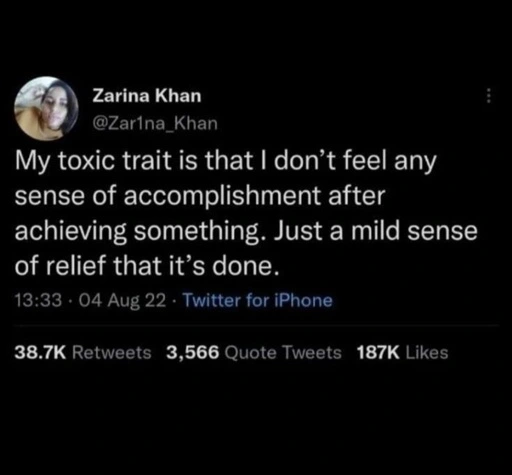Screen dimensions: 512x475
Task: Click the first line starting 'My toxic trait'
Action: [225, 162]
